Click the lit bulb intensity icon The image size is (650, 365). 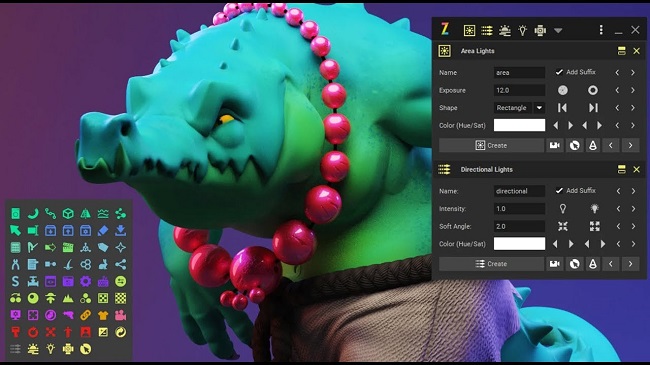(594, 209)
